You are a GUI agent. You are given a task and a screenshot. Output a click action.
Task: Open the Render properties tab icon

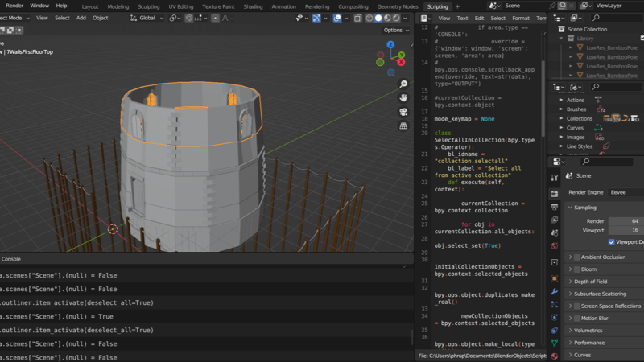(x=555, y=194)
